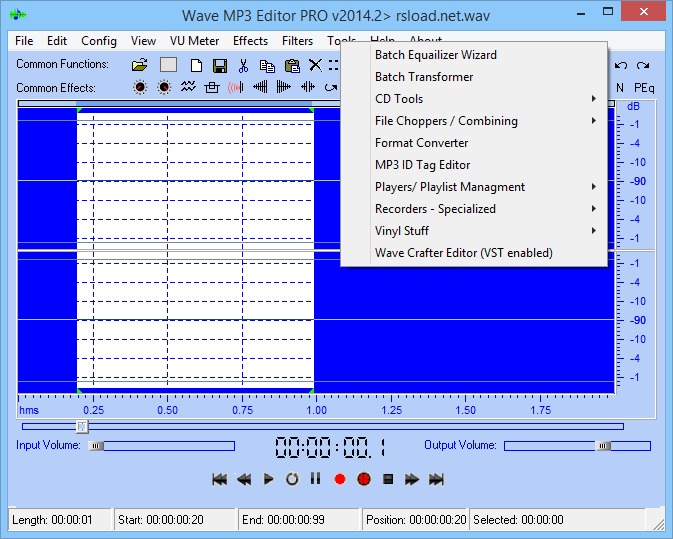Screen dimensions: 673x539
Task: Open the Effects menu
Action: [x=250, y=41]
